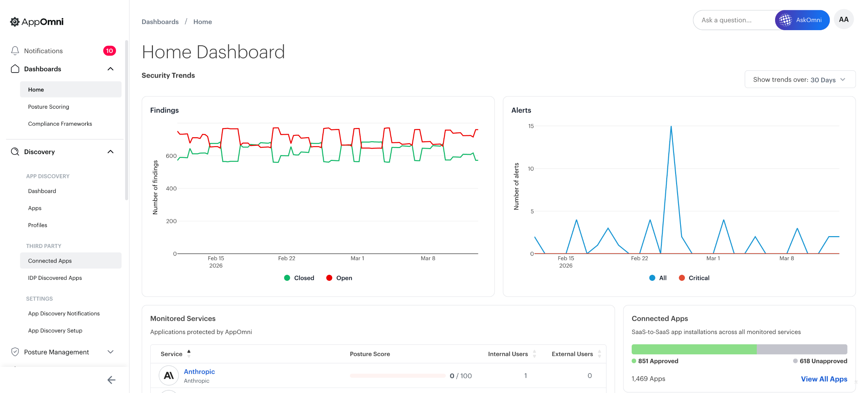Open the Show trends over 30 Days dropdown
Image resolution: width=868 pixels, height=393 pixels.
800,80
